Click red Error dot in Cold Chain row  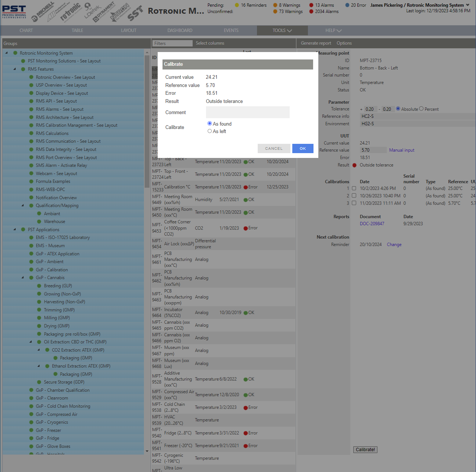click(246, 408)
